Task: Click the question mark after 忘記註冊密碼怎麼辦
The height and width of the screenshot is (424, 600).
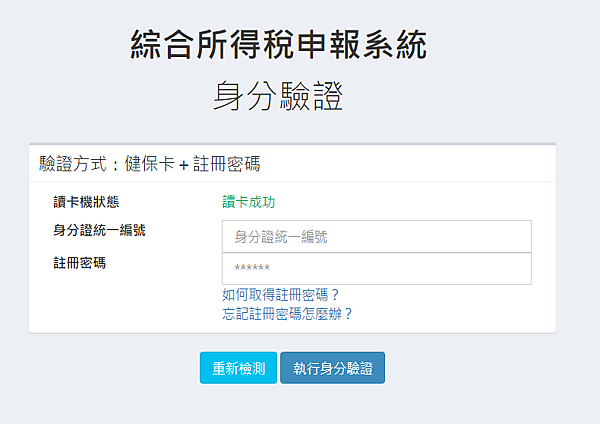Action: (x=348, y=314)
